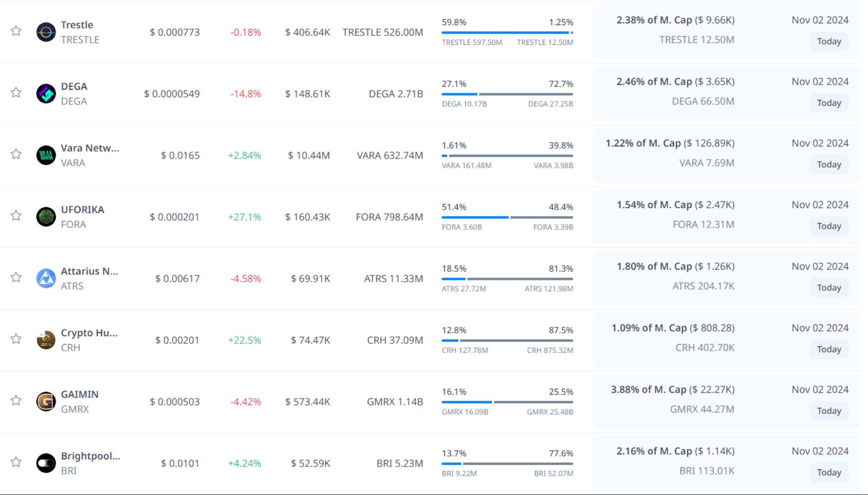
Task: Click the Today badge in Trestle row
Action: pos(829,41)
